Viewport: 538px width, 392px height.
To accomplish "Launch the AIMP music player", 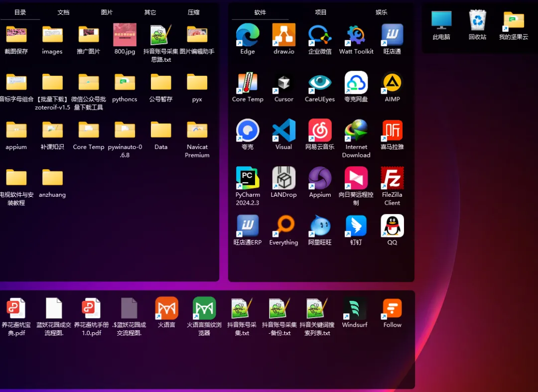I will point(392,82).
